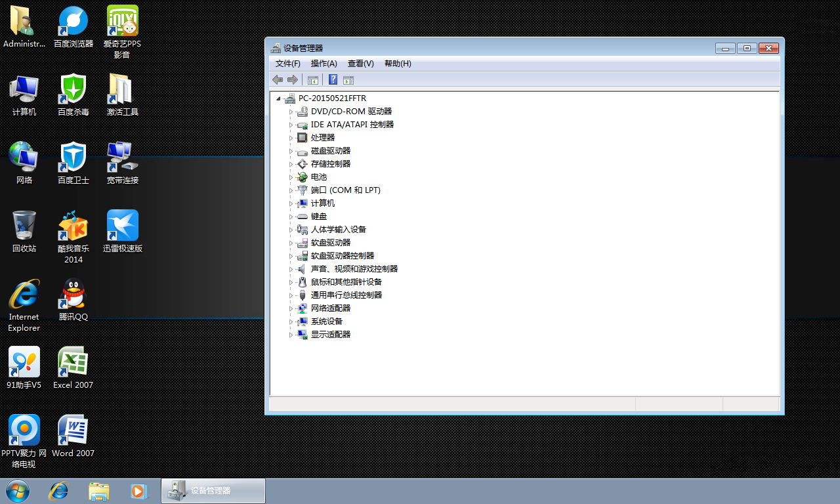Open the 文件(F) menu
The image size is (840, 504).
pos(287,63)
